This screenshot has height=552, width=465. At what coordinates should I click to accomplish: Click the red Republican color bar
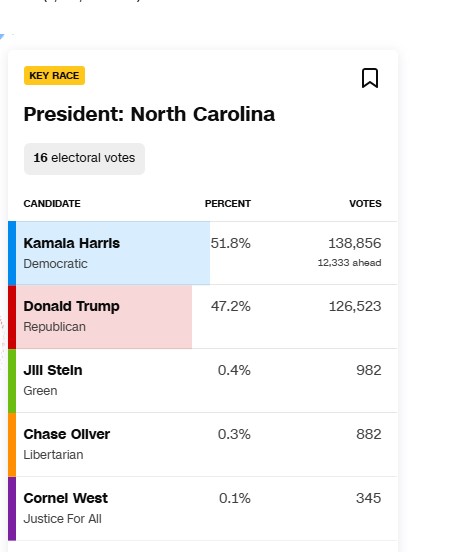coord(12,317)
